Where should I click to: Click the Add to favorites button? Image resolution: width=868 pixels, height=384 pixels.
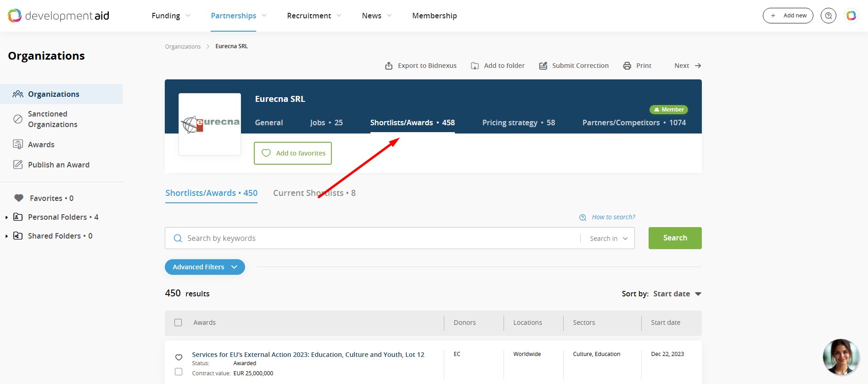pyautogui.click(x=293, y=153)
